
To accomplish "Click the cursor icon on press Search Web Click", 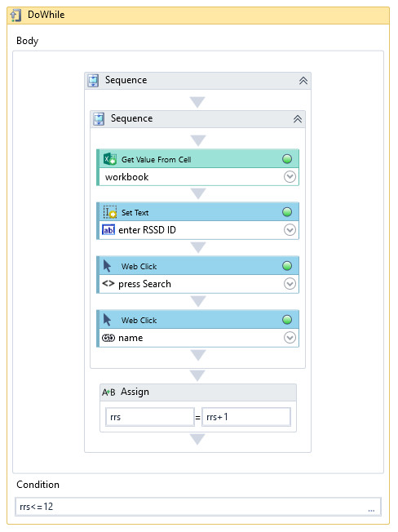I will 107,266.
